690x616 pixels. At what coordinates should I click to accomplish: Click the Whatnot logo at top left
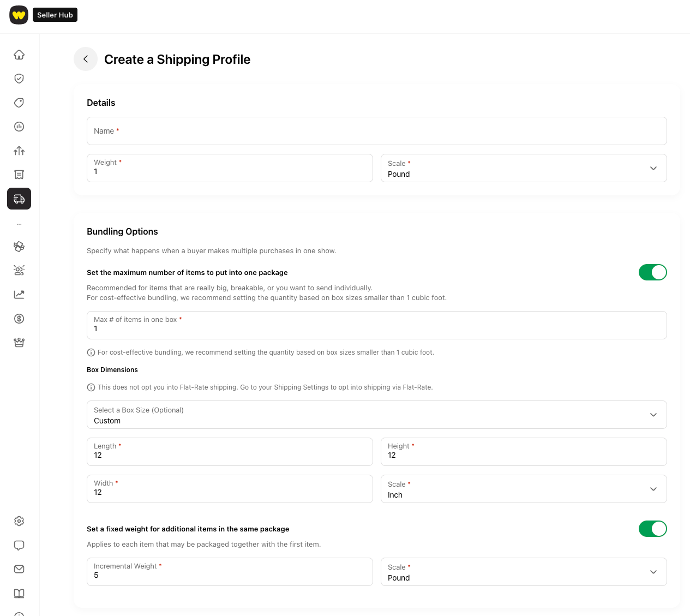click(19, 15)
